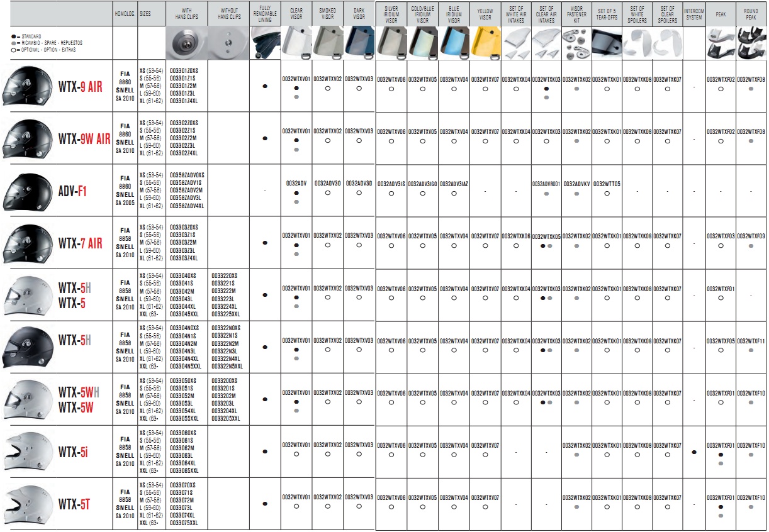Select the WTX-9W AIR model name
The height and width of the screenshot is (532, 769).
[84, 139]
